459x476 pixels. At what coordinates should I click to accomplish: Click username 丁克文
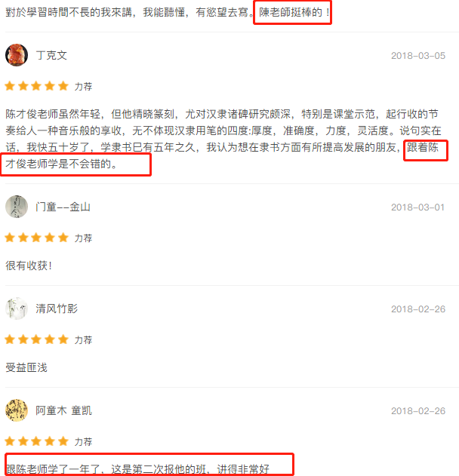[51, 55]
